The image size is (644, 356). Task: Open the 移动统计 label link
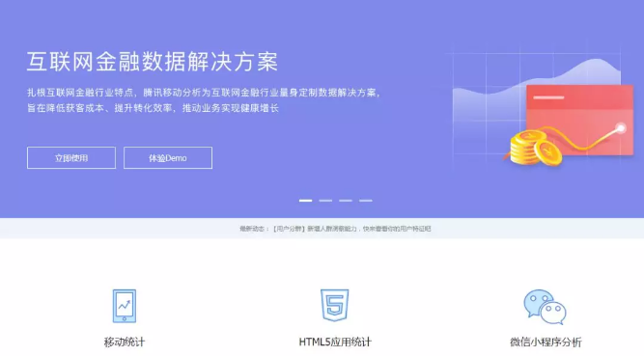tap(124, 342)
